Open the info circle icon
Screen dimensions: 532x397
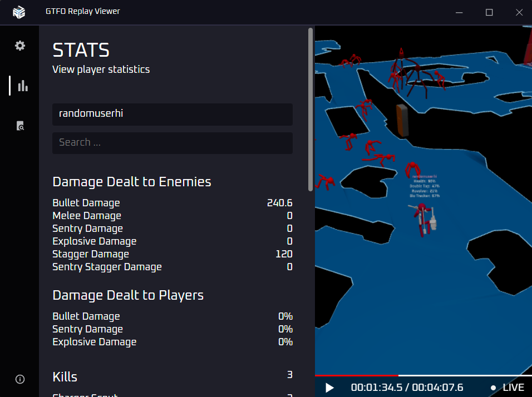point(20,379)
